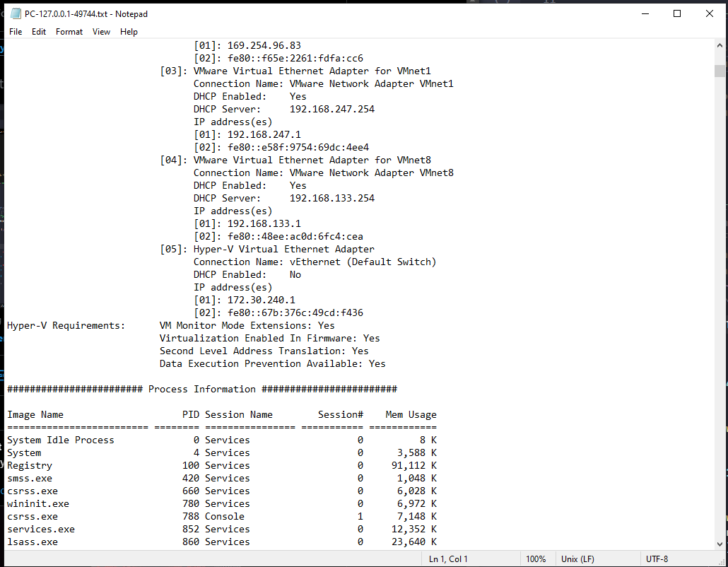Click the text 'vEthernet (Default Switch)'
This screenshot has height=567, width=728.
(363, 262)
